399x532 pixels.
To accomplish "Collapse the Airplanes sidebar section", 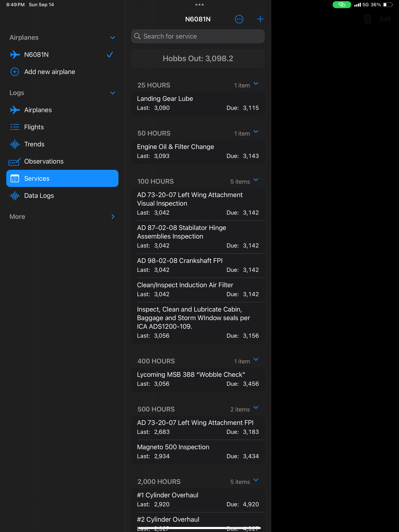I will tap(113, 38).
